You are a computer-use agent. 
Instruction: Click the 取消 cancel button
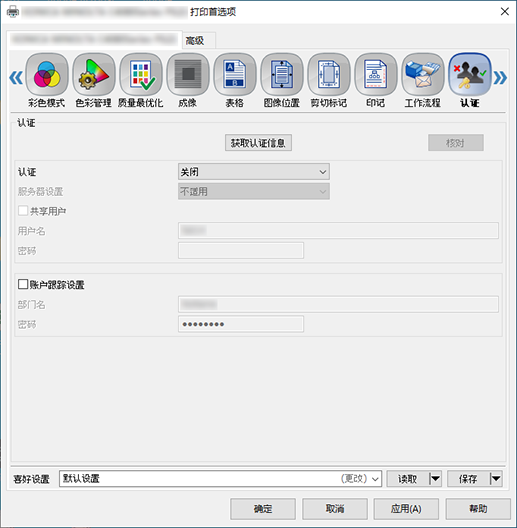335,509
